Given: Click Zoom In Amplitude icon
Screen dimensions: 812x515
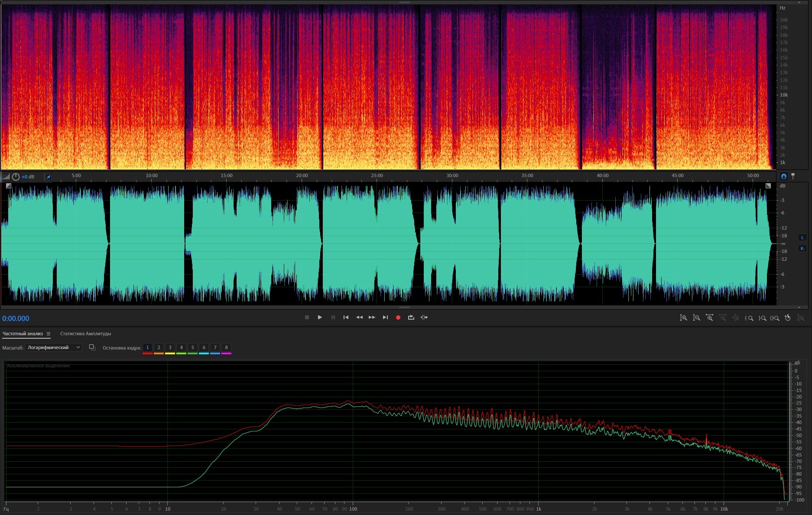Looking at the screenshot, I should (683, 318).
